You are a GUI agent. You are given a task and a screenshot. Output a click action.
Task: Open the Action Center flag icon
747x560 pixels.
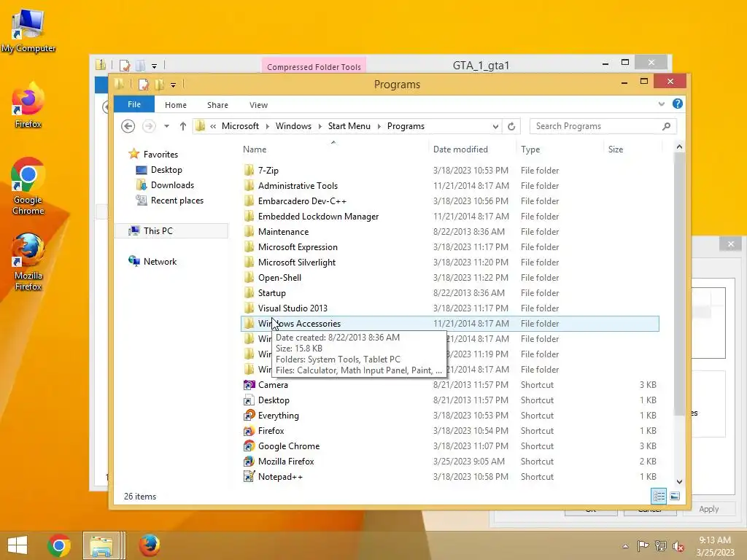(643, 545)
